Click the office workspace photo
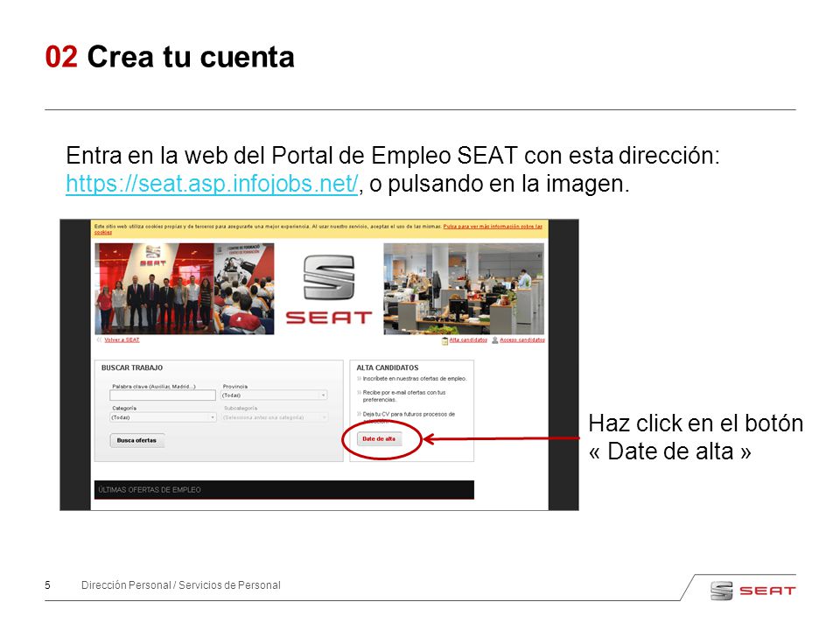The image size is (840, 630). [x=464, y=289]
